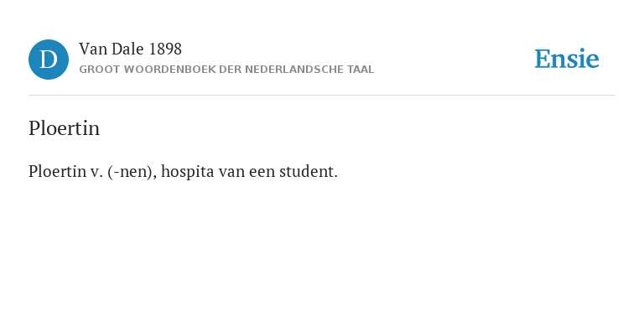
Task: Open the Ensie logo link
Action: [x=567, y=60]
